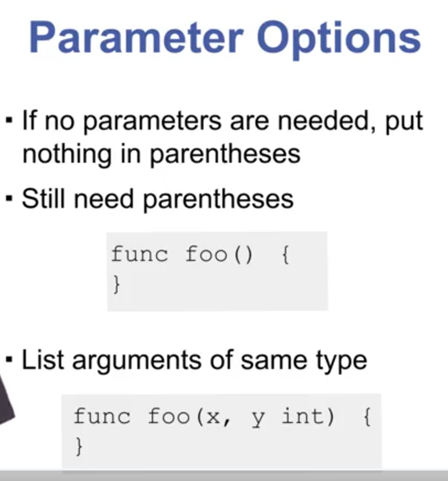The width and height of the screenshot is (448, 481).
Task: Click the bullet marker before "List arguments"
Action: tap(9, 360)
